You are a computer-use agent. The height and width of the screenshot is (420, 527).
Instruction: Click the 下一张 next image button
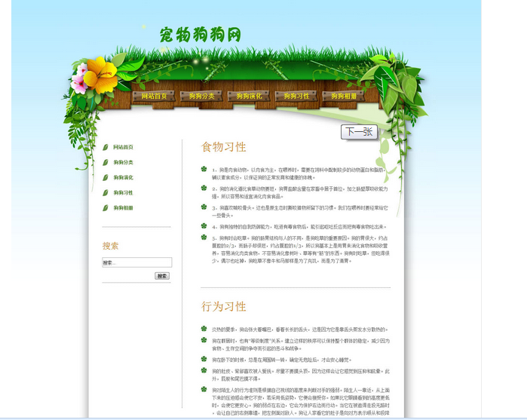[x=358, y=132]
